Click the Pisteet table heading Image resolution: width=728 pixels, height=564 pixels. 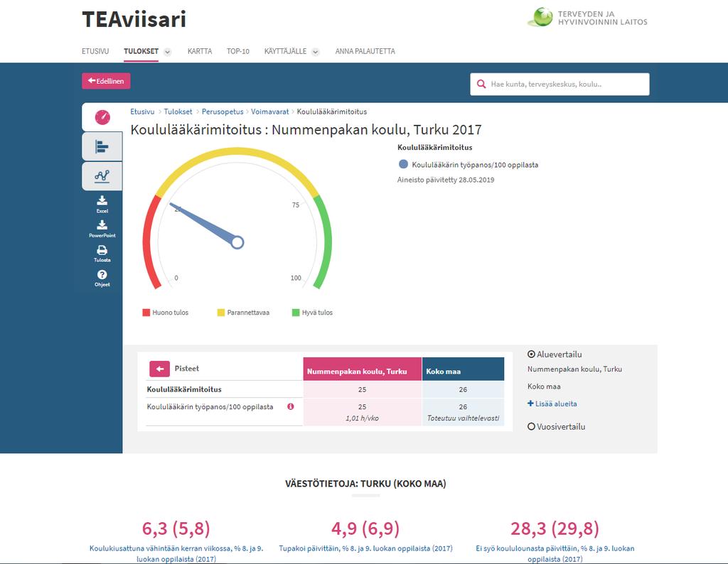(187, 368)
